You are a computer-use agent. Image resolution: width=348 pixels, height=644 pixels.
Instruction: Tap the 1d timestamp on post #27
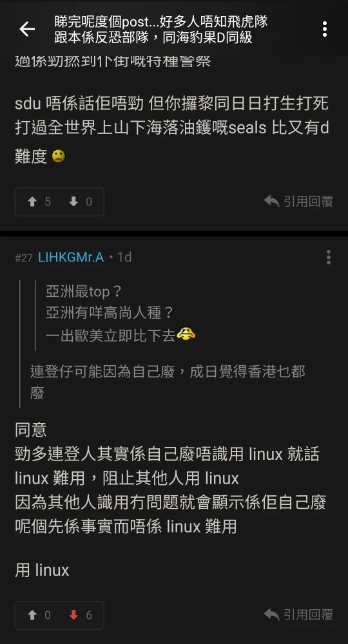pos(124,258)
